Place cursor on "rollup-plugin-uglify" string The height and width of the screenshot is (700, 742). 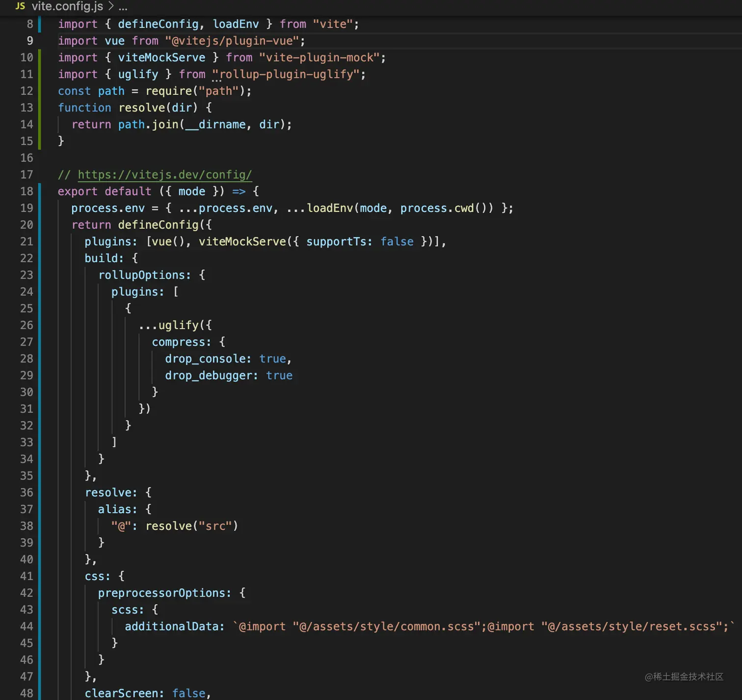coord(286,74)
